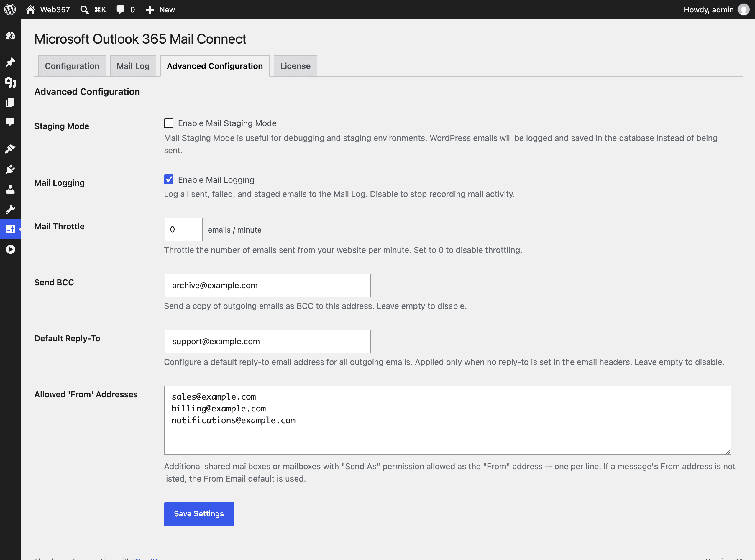Switch to the Configuration tab

72,66
